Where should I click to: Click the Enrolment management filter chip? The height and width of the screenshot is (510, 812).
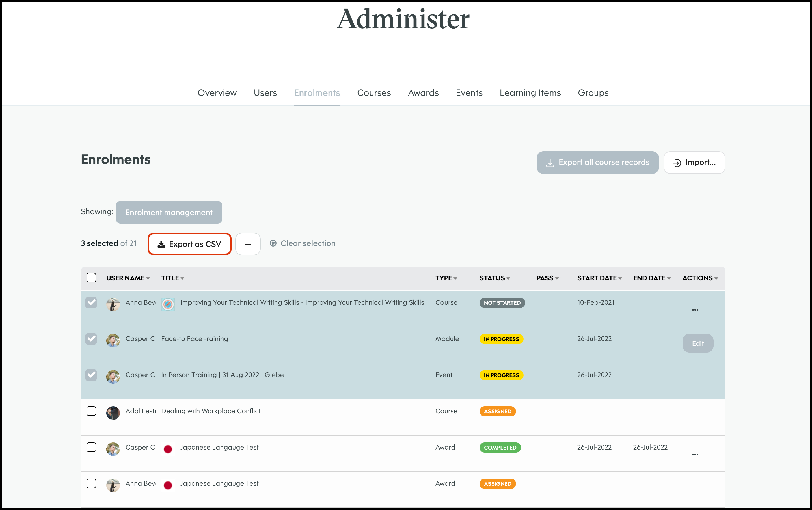click(169, 212)
